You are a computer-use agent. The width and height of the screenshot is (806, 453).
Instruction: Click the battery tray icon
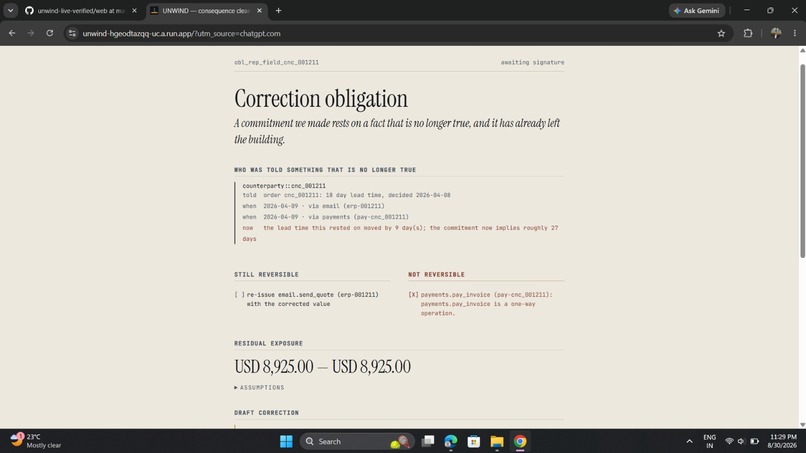point(755,441)
